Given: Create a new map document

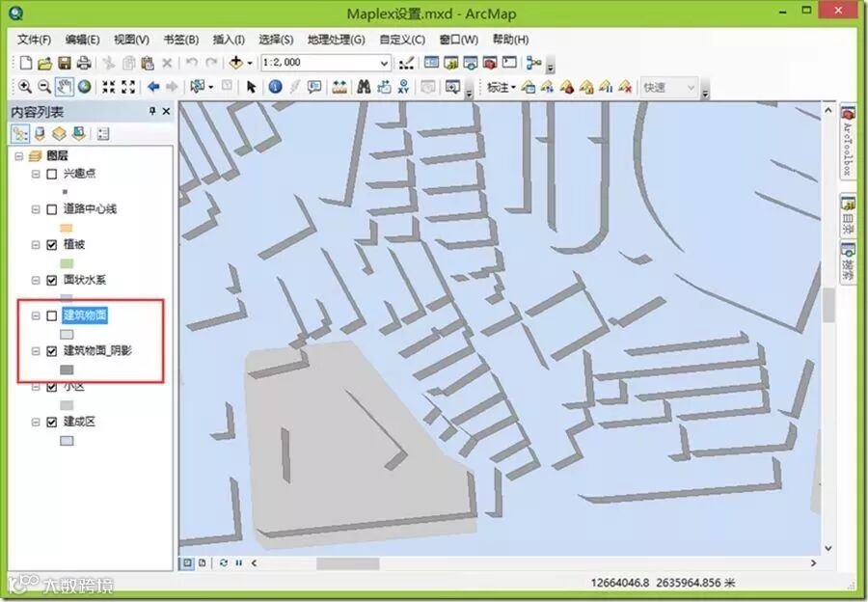Looking at the screenshot, I should [25, 63].
